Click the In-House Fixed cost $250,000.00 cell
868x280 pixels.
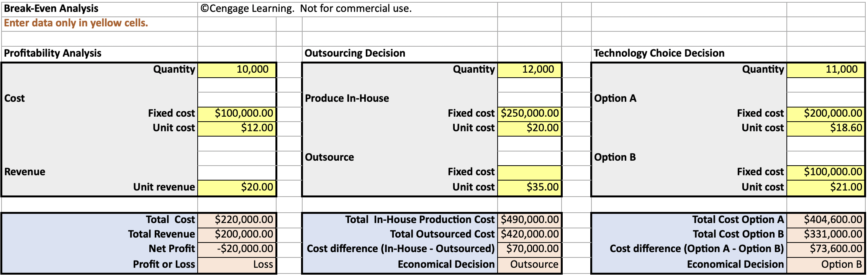[x=529, y=114]
